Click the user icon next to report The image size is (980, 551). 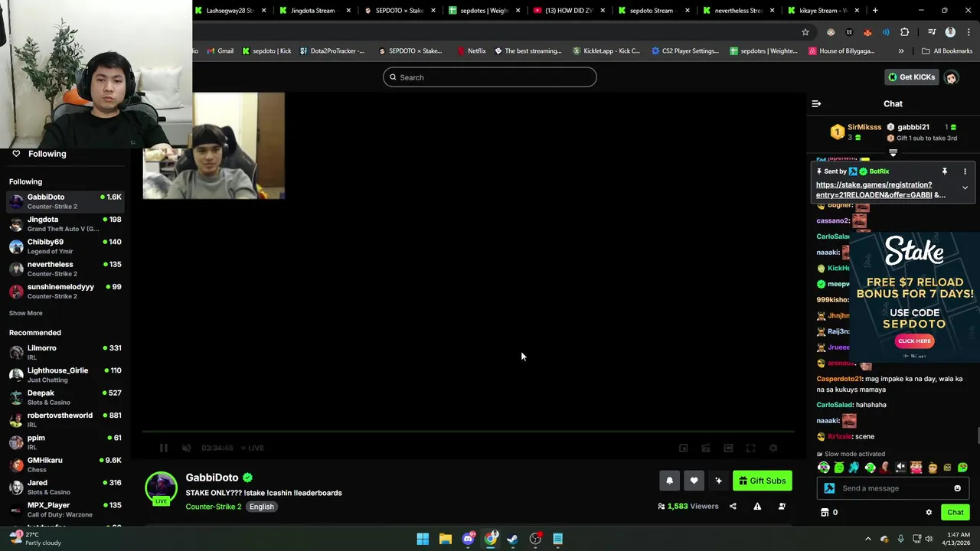click(x=782, y=506)
